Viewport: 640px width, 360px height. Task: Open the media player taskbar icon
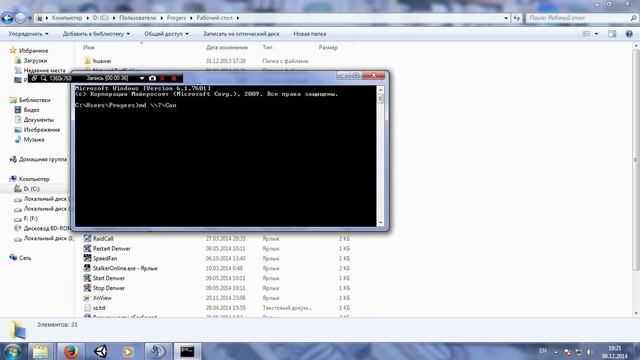tap(128, 351)
